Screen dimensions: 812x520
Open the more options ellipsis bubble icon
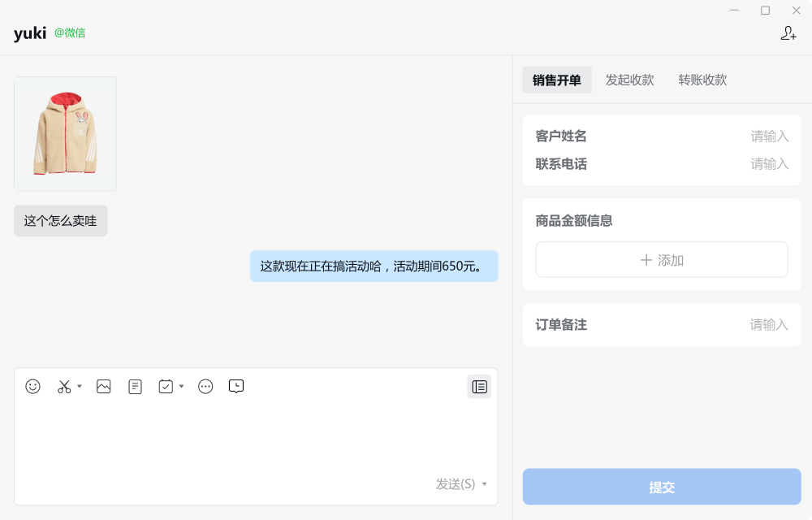click(x=205, y=387)
